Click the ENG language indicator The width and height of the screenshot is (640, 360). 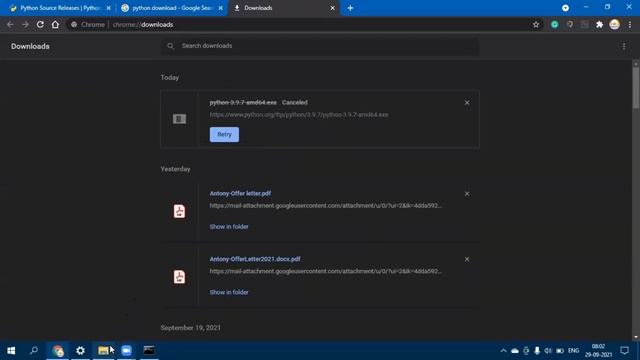point(573,351)
